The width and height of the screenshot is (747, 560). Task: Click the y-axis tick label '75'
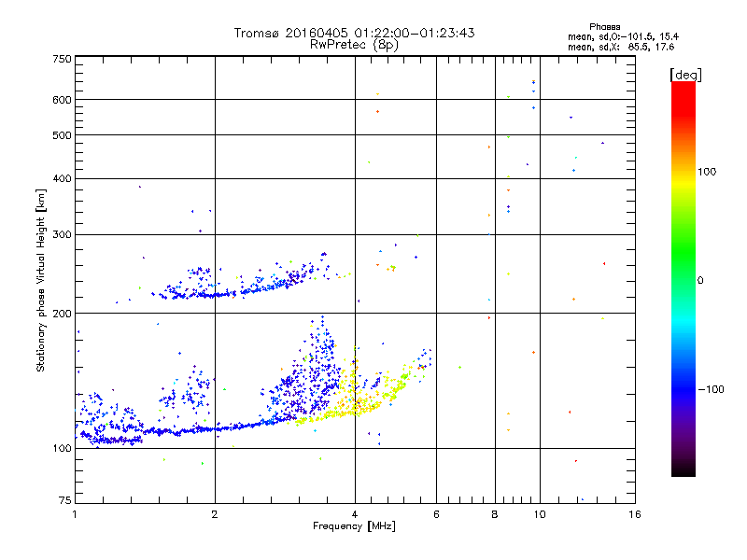65,500
